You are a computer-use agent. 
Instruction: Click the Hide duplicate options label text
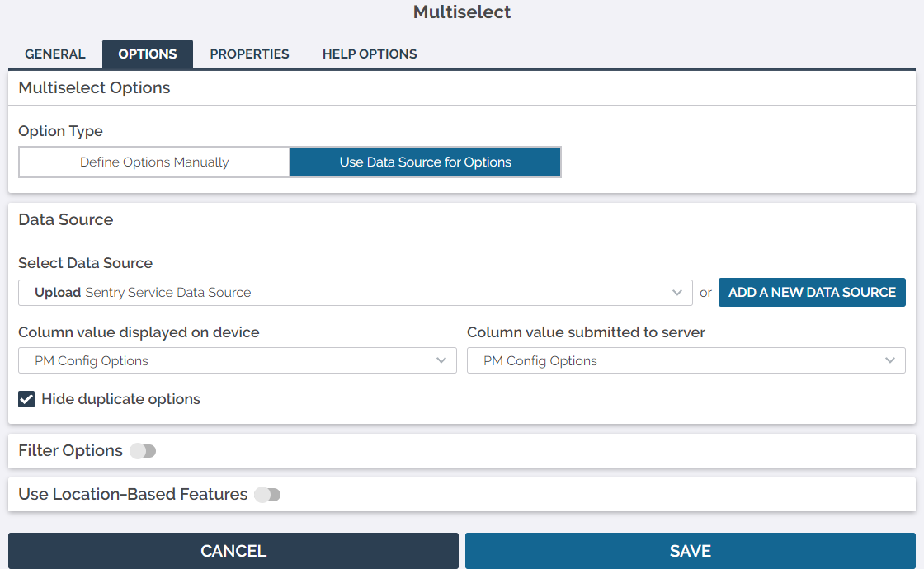click(120, 399)
